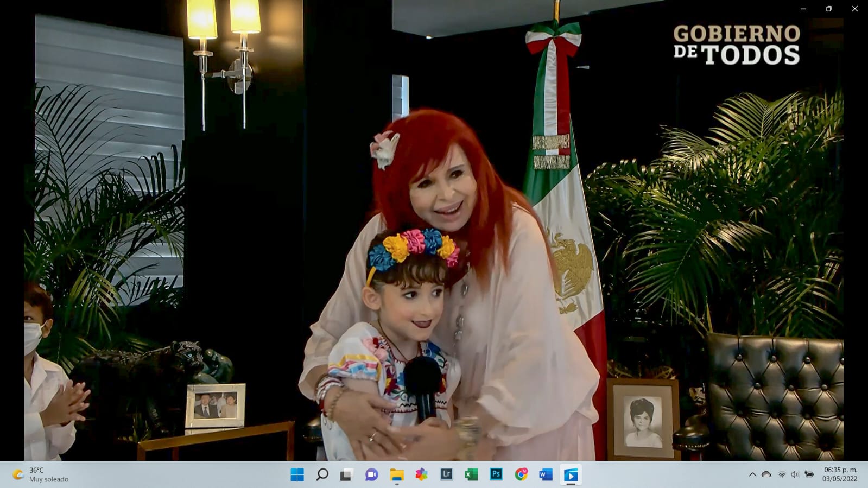Open taskbar Search

point(322,475)
